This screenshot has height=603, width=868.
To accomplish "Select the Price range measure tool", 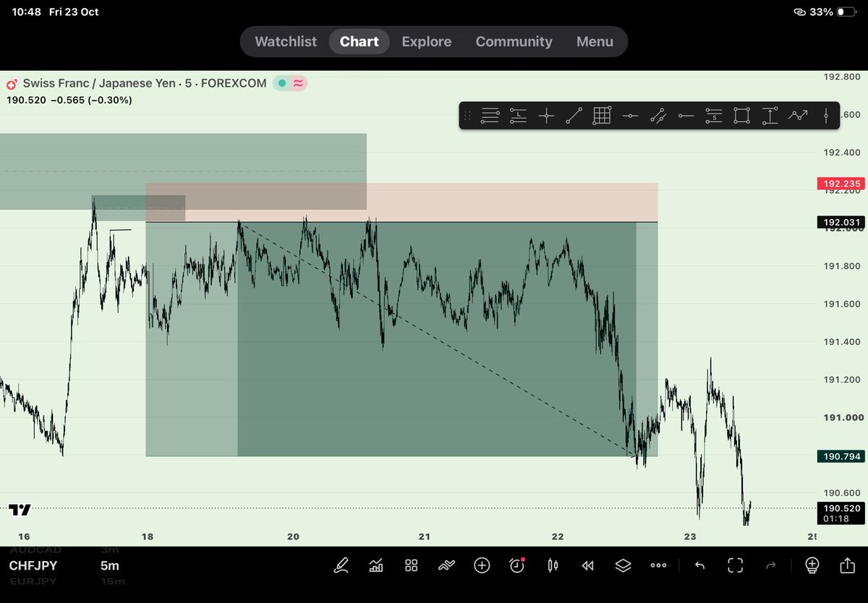I will pyautogui.click(x=770, y=116).
